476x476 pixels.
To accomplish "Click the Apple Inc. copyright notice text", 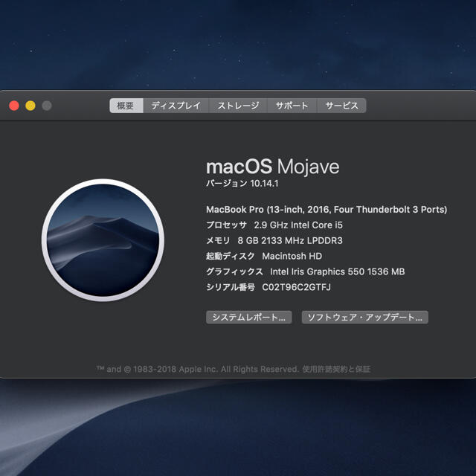I will [x=198, y=369].
